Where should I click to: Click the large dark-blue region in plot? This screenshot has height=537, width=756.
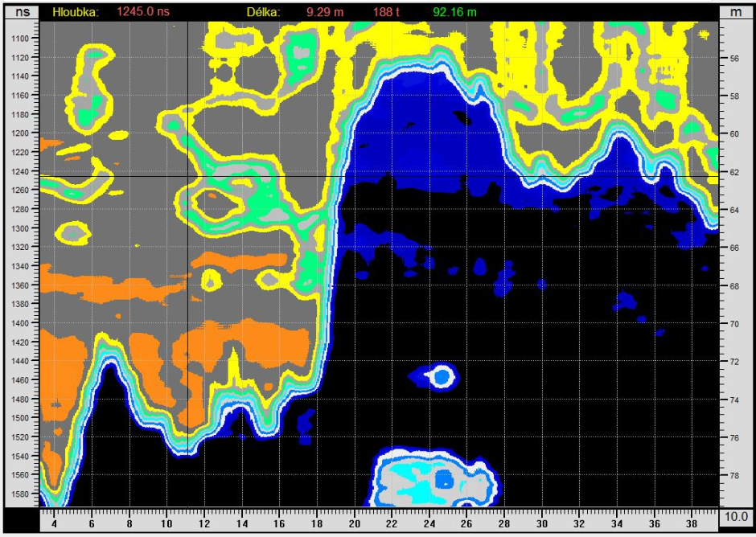click(418, 121)
